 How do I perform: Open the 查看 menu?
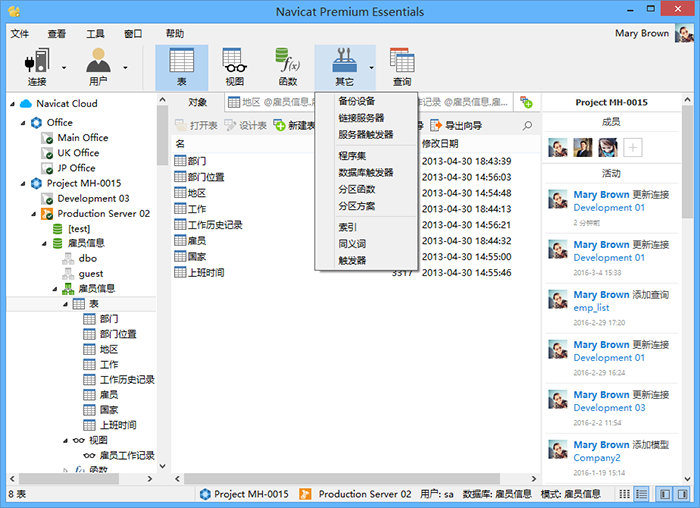57,34
